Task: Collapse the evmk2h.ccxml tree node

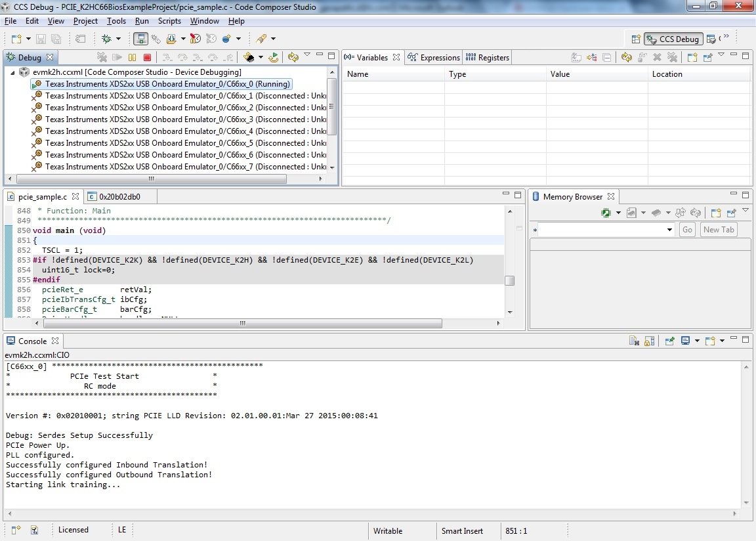Action: coord(12,72)
